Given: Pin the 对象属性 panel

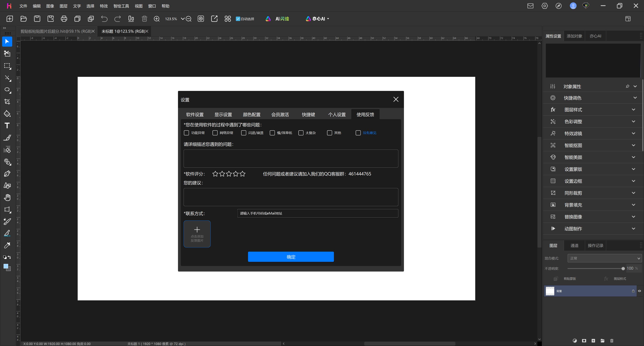Looking at the screenshot, I should 628,86.
